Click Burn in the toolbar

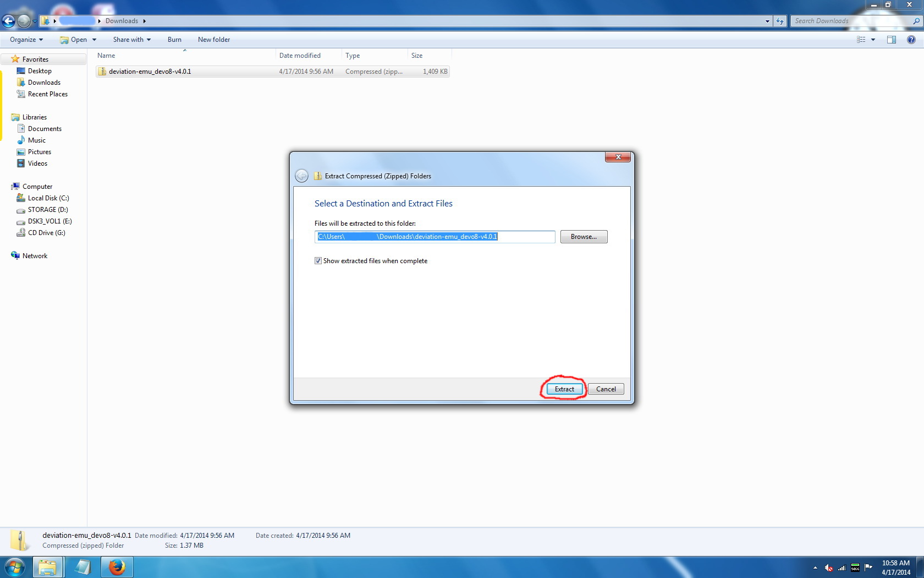pos(174,40)
